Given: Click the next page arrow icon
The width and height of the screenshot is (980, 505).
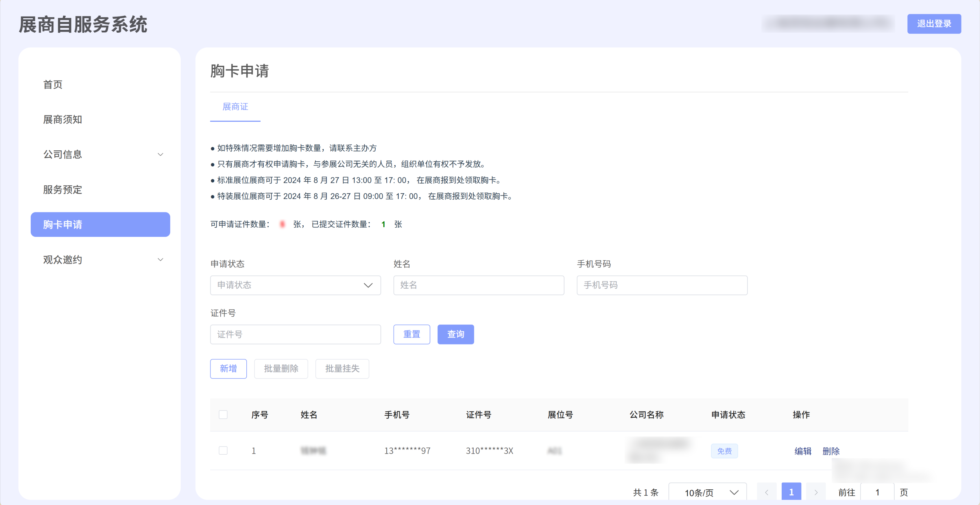Looking at the screenshot, I should tap(816, 492).
